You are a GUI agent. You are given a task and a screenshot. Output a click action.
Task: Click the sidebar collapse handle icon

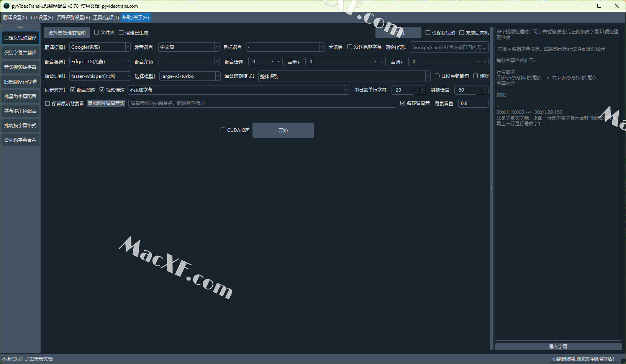click(20, 26)
